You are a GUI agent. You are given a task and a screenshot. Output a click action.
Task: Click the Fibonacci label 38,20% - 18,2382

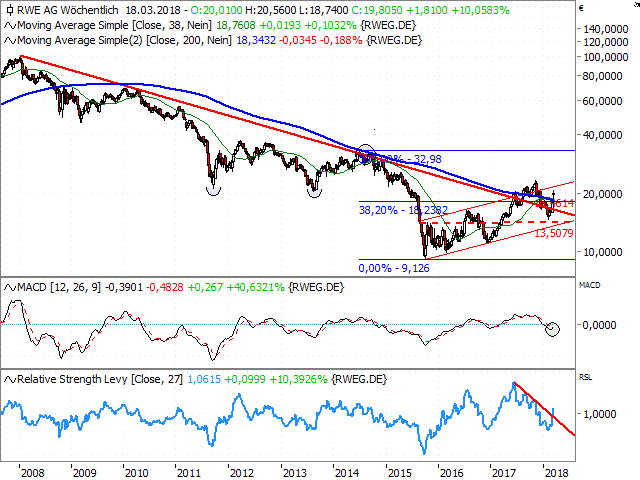[403, 210]
